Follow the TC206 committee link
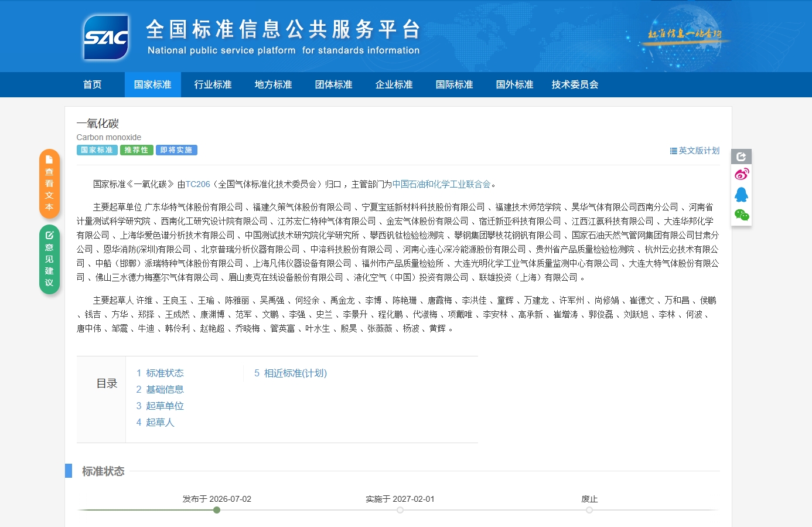The width and height of the screenshot is (812, 527). [x=198, y=184]
